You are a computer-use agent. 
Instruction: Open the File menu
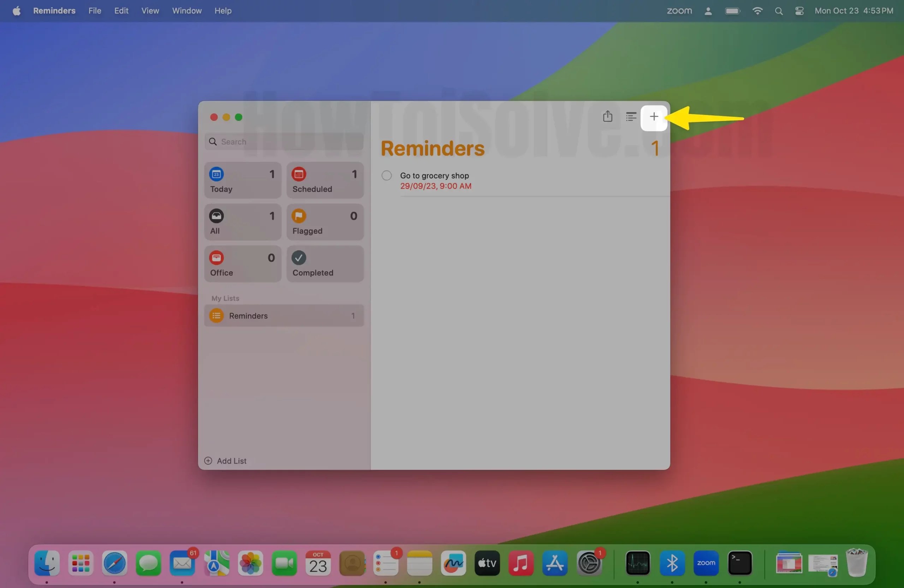[x=94, y=11]
